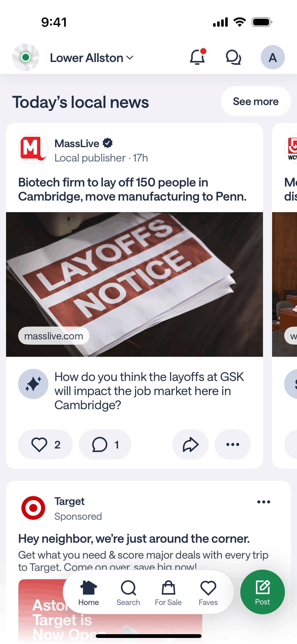Open the messages chat icon
Screen dimensions: 297x644
tap(233, 57)
